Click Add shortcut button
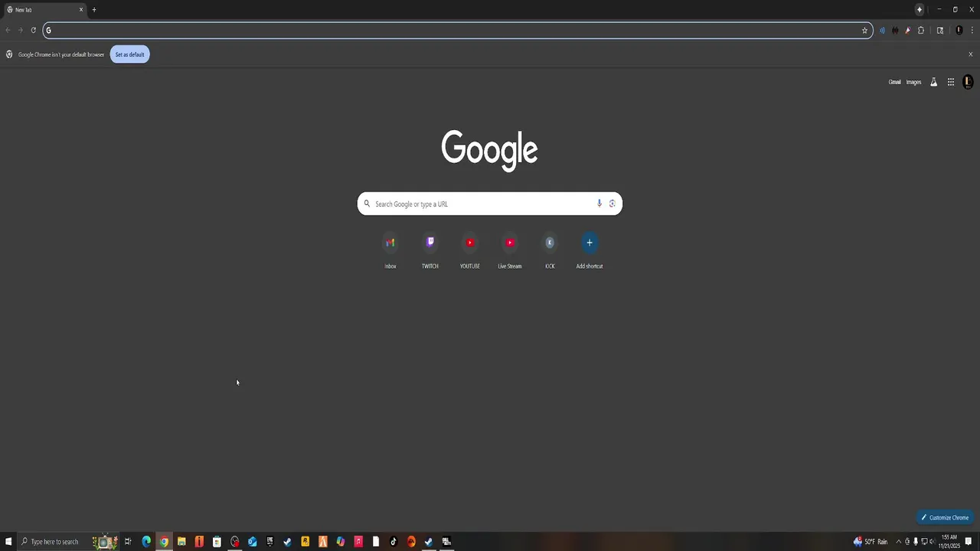Screen dimensions: 980x551 tap(590, 252)
